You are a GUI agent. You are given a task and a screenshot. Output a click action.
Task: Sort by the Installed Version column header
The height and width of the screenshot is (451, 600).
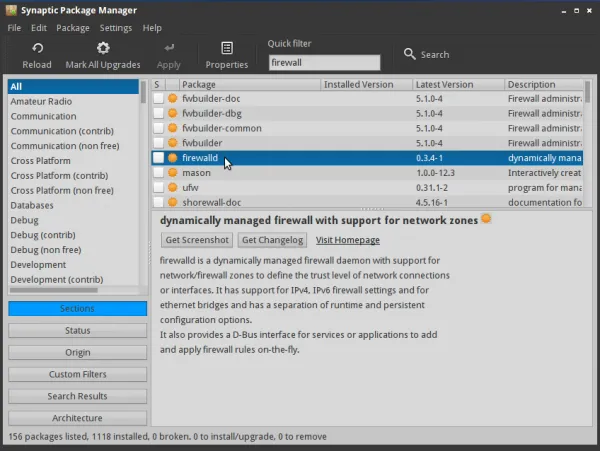pyautogui.click(x=365, y=85)
